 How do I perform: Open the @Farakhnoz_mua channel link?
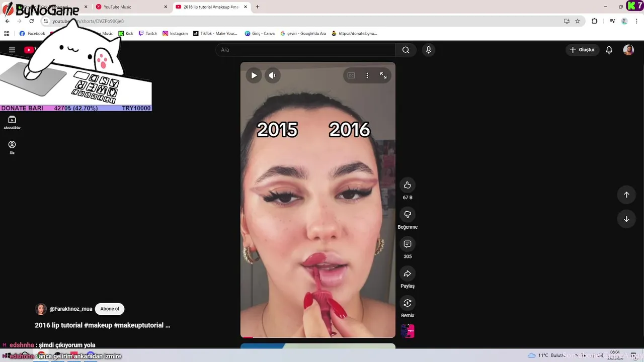pos(71,309)
